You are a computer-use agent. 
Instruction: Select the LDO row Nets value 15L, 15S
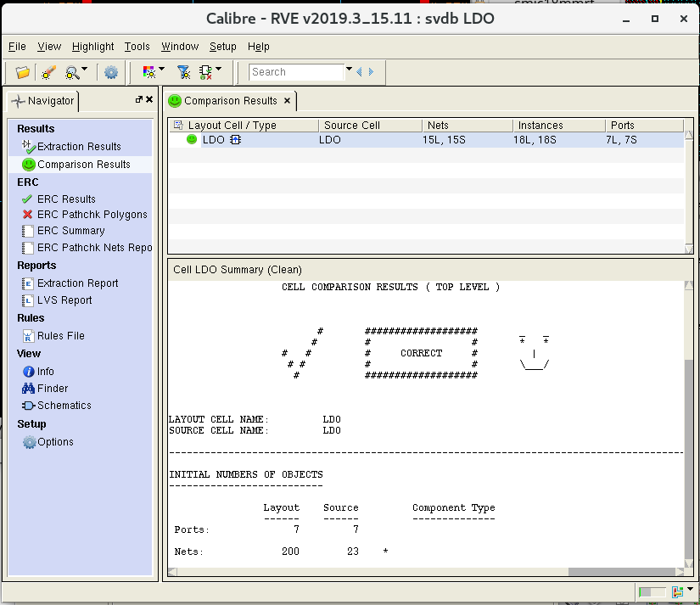(444, 140)
